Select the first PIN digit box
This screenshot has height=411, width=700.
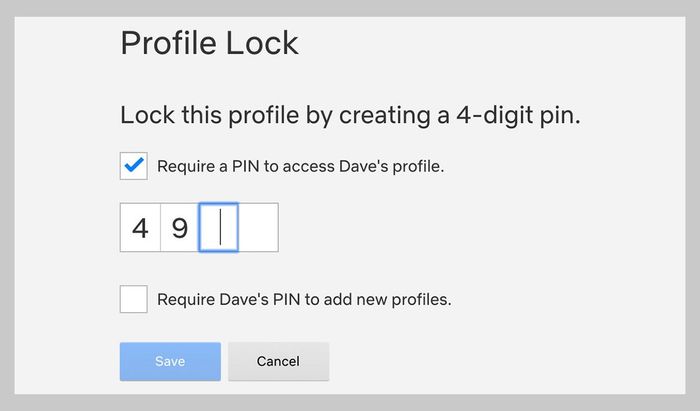(140, 228)
